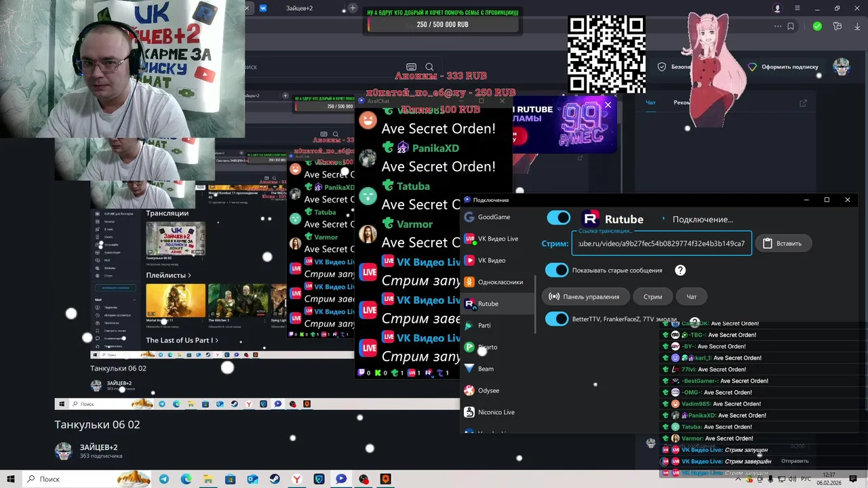Open the user avatar at page top right
The image size is (868, 488).
[x=842, y=67]
